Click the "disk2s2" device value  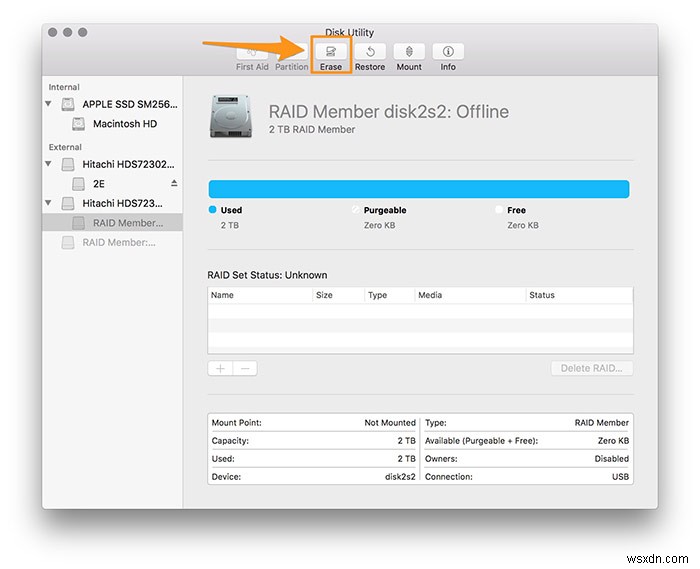(400, 477)
